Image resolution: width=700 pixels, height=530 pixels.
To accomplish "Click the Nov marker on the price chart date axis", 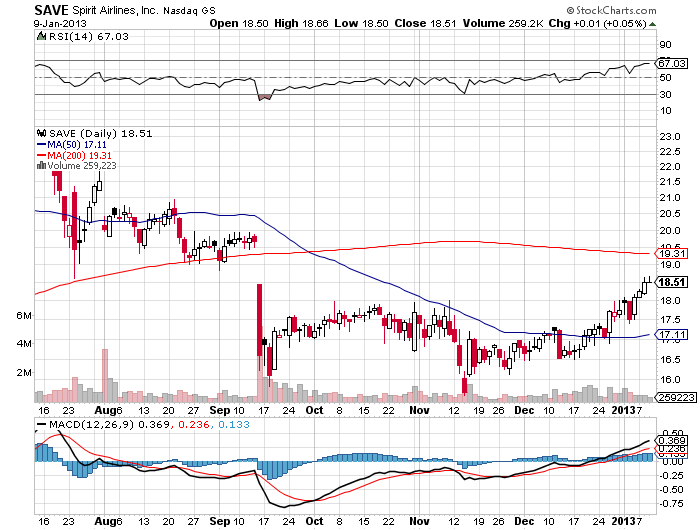I will [420, 410].
